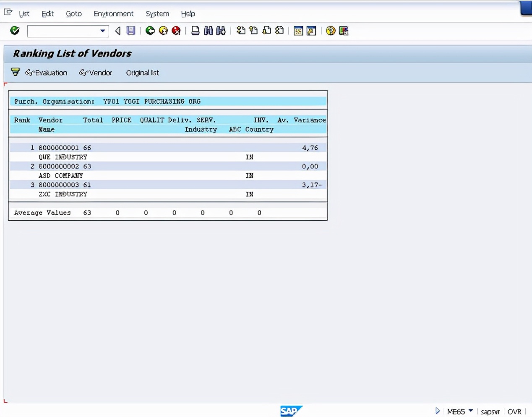Image resolution: width=532 pixels, height=417 pixels.
Task: Toggle OVR insert mode in the status bar
Action: 514,412
